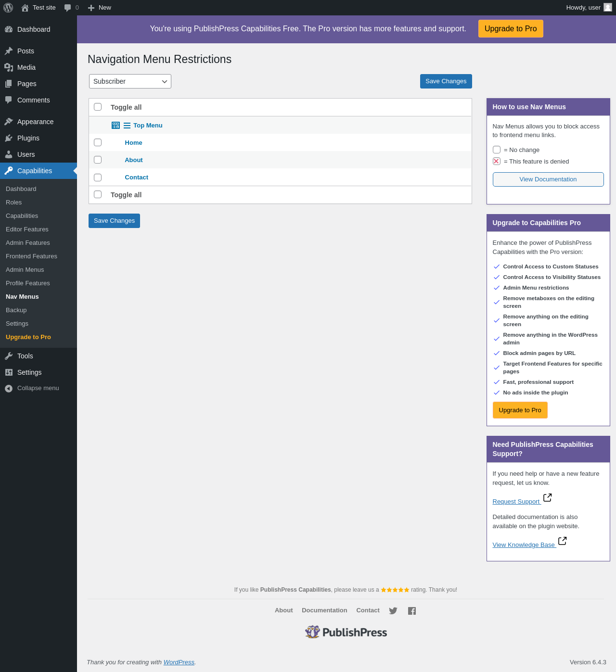Open the Settings submenu item under Backup
Screen dimensions: 616x672
(x=17, y=324)
